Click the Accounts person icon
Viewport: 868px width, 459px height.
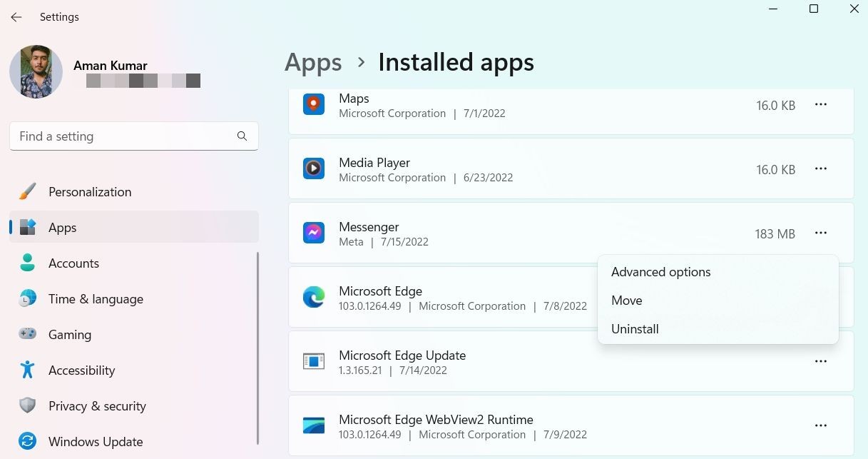pyautogui.click(x=28, y=263)
